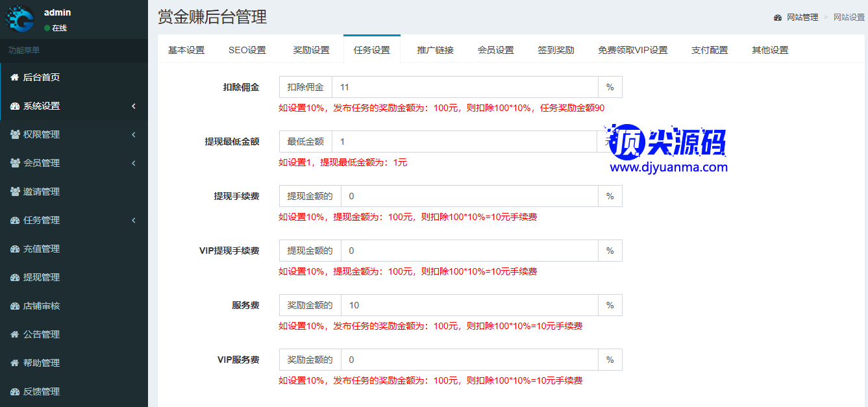Click the admin avatar logo
This screenshot has height=407, width=868.
click(x=20, y=19)
